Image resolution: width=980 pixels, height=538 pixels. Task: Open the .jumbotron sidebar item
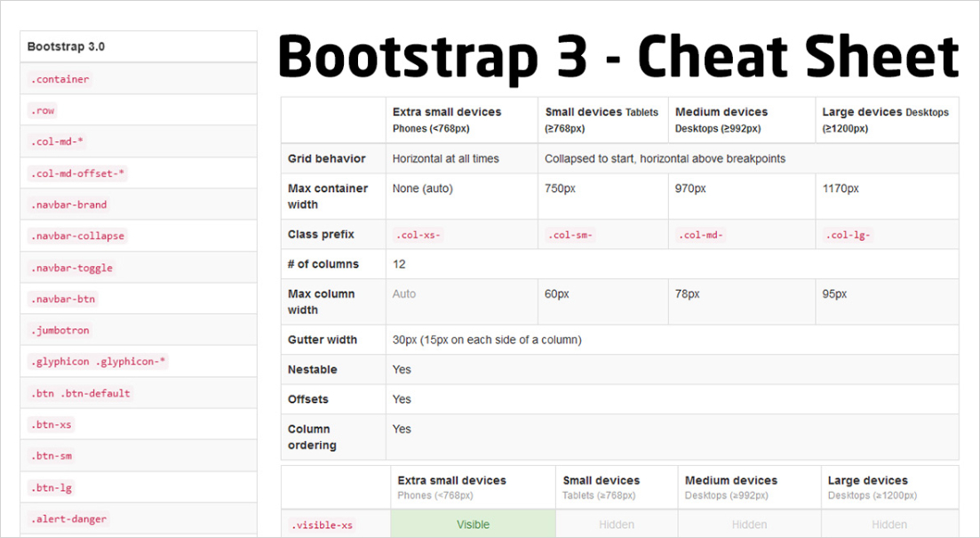[60, 331]
